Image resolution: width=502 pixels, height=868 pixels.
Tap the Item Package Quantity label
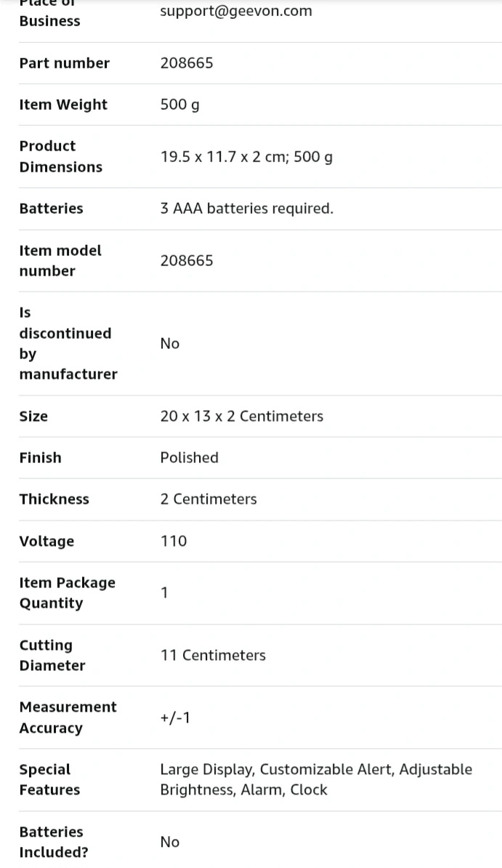[68, 593]
